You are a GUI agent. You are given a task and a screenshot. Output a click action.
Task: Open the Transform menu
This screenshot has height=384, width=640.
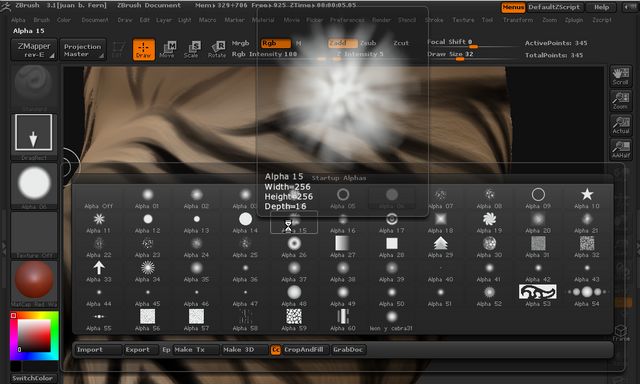point(518,20)
